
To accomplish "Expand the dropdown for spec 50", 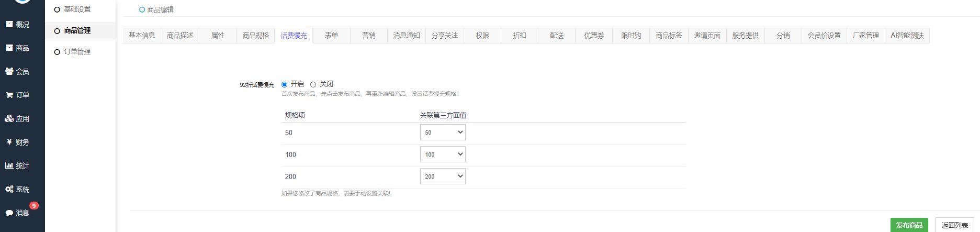I will tap(443, 132).
